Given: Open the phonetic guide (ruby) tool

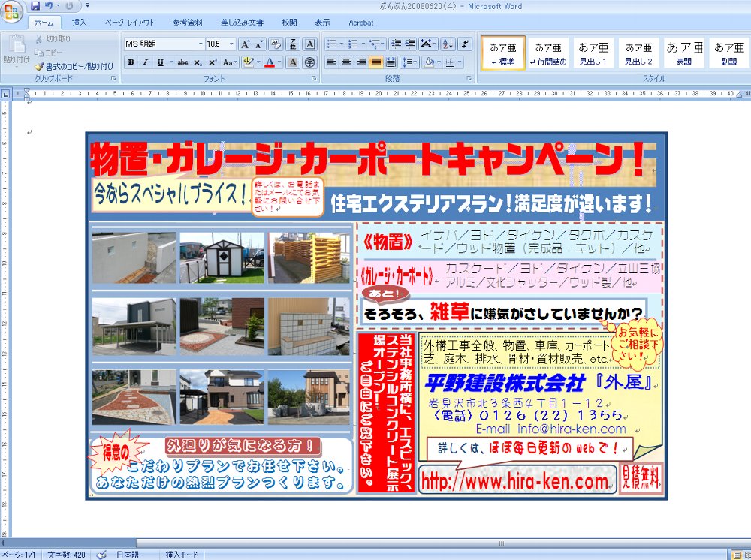Looking at the screenshot, I should pos(293,44).
